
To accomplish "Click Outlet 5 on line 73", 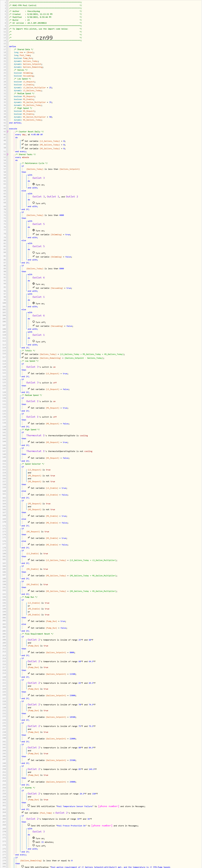I will click(38, 224).
